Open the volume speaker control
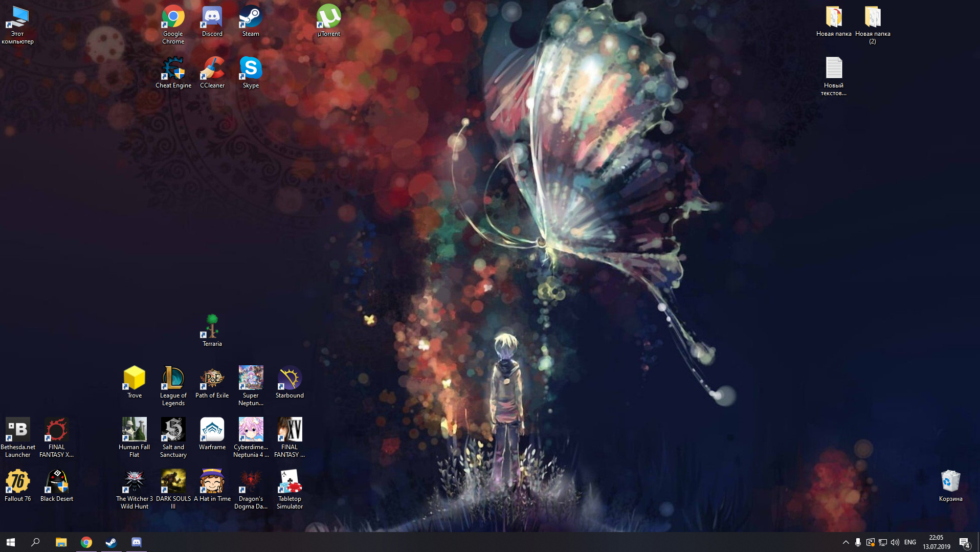 click(895, 542)
